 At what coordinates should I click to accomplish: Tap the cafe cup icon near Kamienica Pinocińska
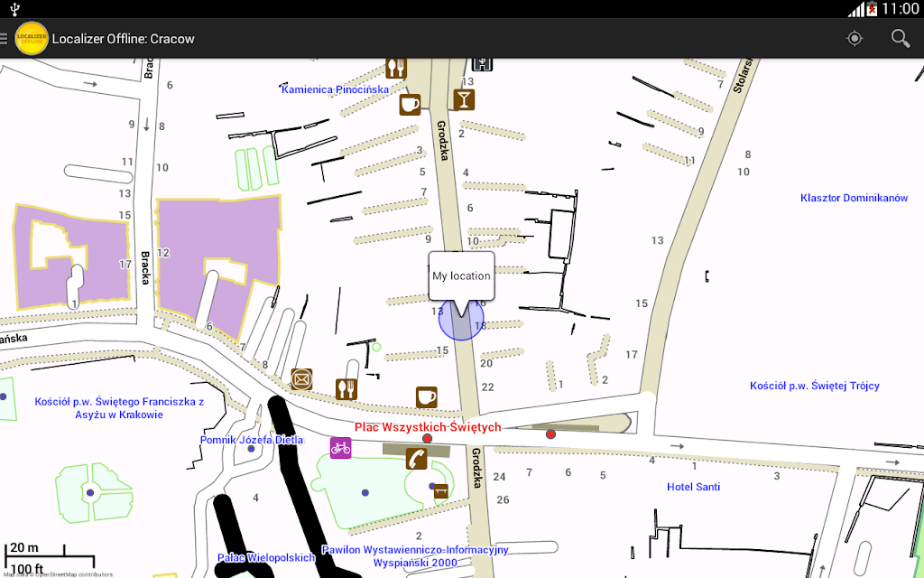[x=411, y=105]
